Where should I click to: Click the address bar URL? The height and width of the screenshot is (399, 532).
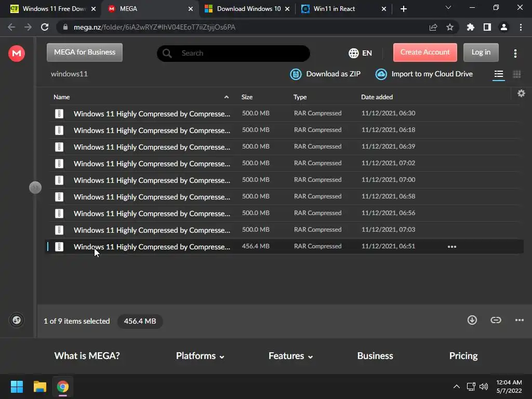154,27
